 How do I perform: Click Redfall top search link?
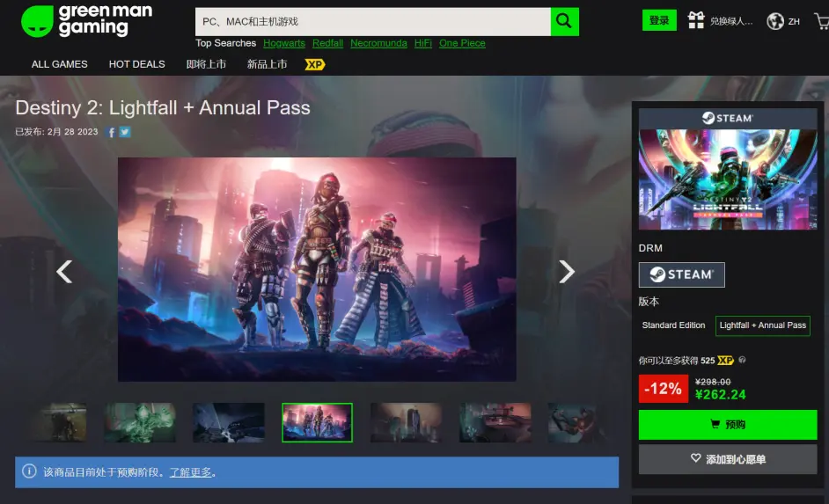327,43
